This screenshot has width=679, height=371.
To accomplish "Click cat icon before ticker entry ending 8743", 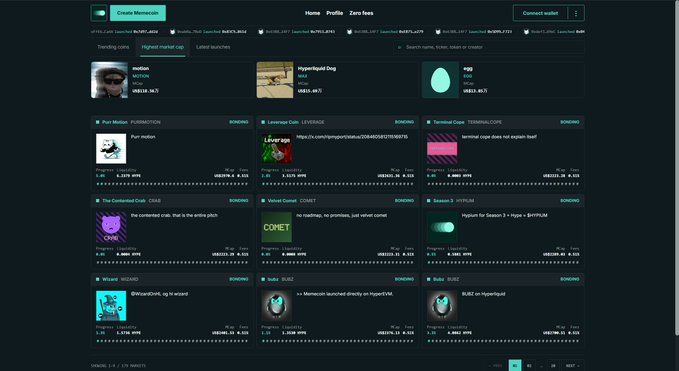I will (x=261, y=32).
